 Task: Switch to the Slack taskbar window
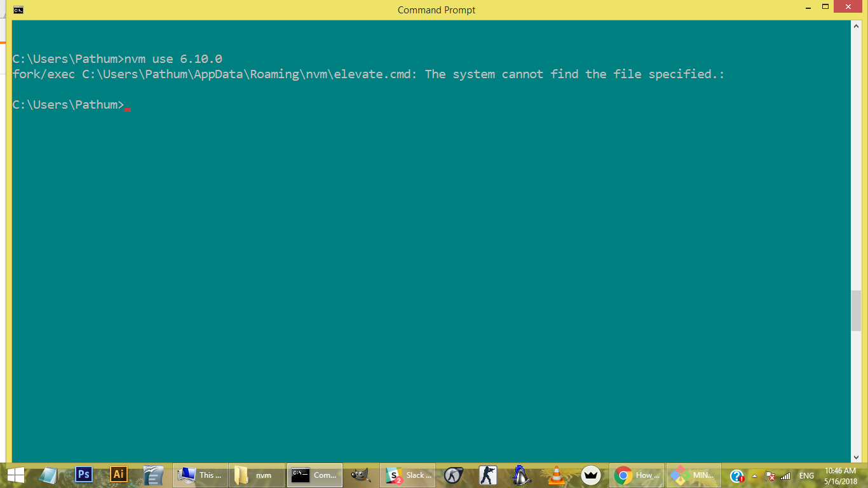point(408,475)
